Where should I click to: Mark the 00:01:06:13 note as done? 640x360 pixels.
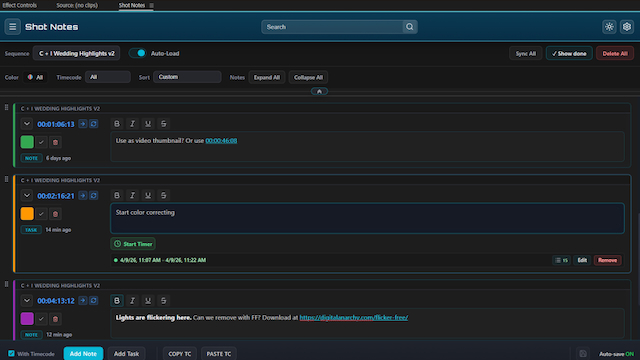click(x=41, y=142)
